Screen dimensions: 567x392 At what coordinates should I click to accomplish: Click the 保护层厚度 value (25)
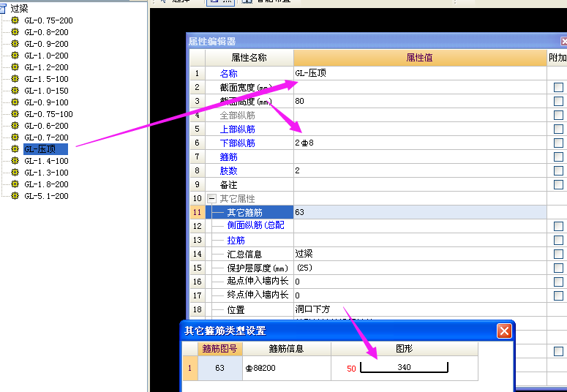420,268
